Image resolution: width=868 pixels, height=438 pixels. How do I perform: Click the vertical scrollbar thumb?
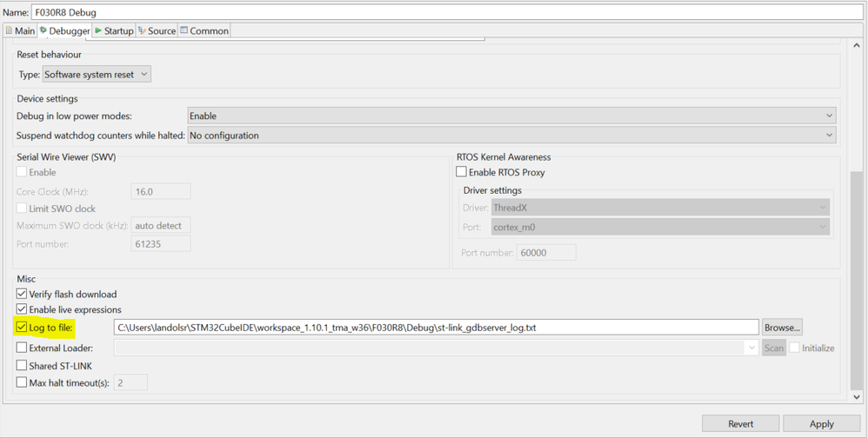857,279
